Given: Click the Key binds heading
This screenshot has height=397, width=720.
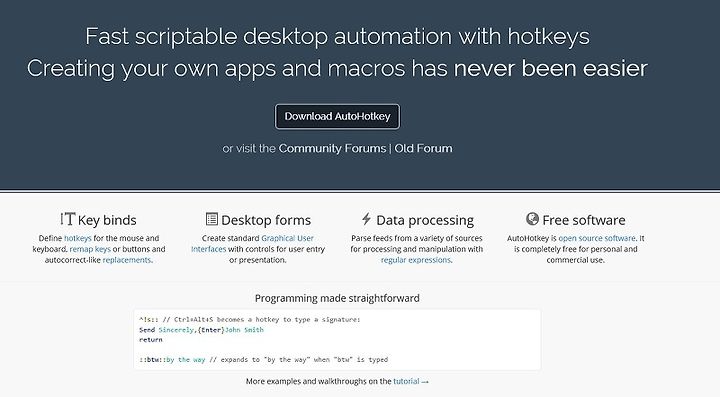Looking at the screenshot, I should click(x=107, y=220).
